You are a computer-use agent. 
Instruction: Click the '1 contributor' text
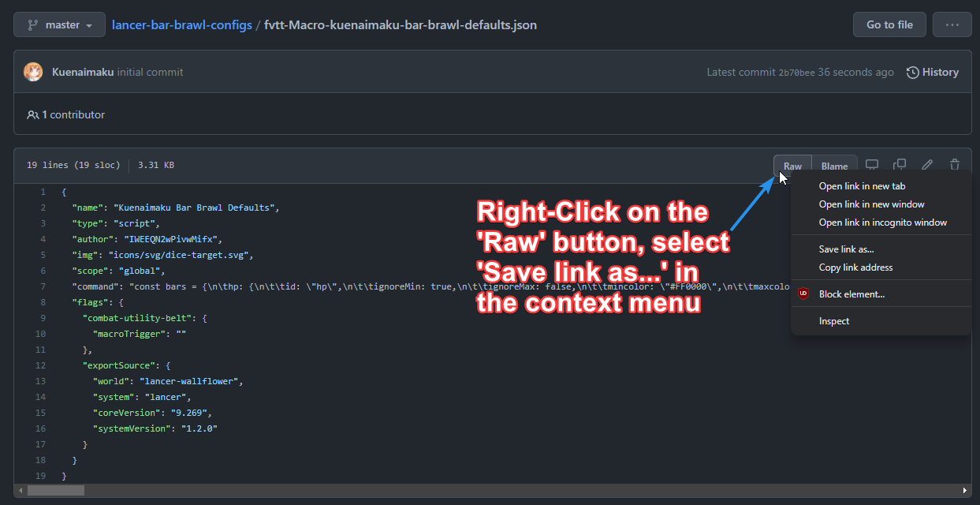point(73,114)
